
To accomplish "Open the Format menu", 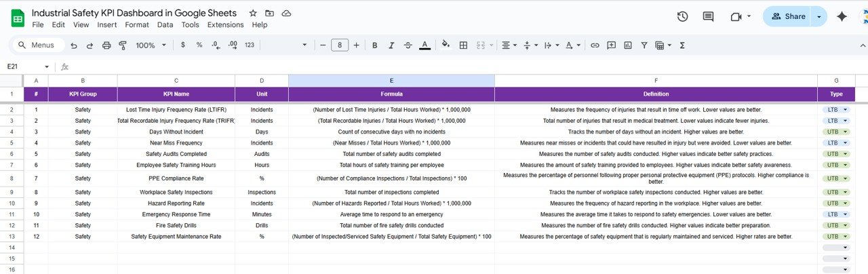I will 137,24.
